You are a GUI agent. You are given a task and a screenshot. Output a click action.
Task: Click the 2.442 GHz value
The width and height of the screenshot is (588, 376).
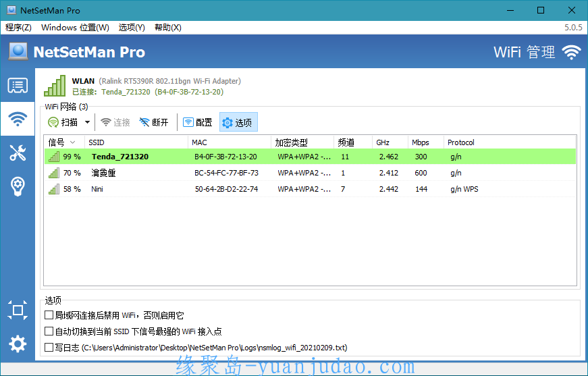(388, 189)
